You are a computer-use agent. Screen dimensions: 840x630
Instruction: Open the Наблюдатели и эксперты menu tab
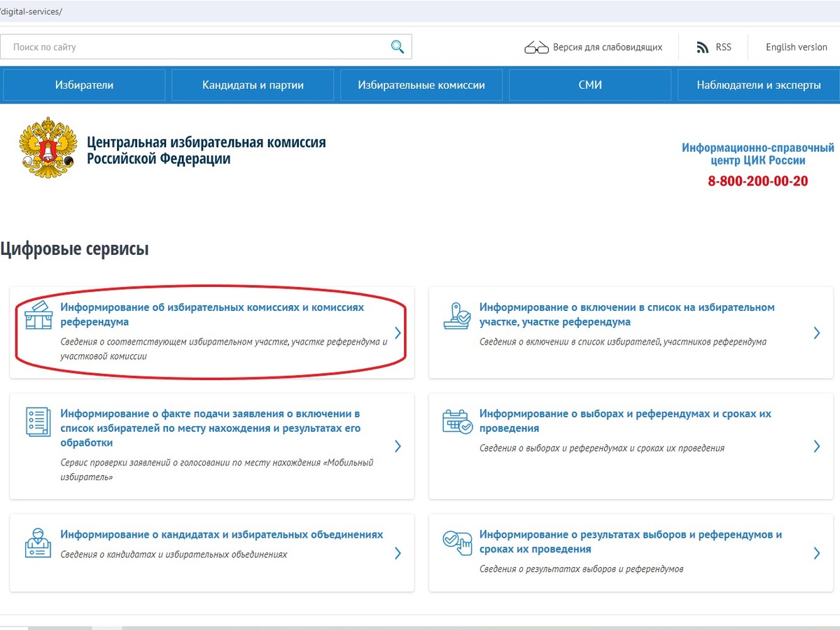click(x=759, y=85)
